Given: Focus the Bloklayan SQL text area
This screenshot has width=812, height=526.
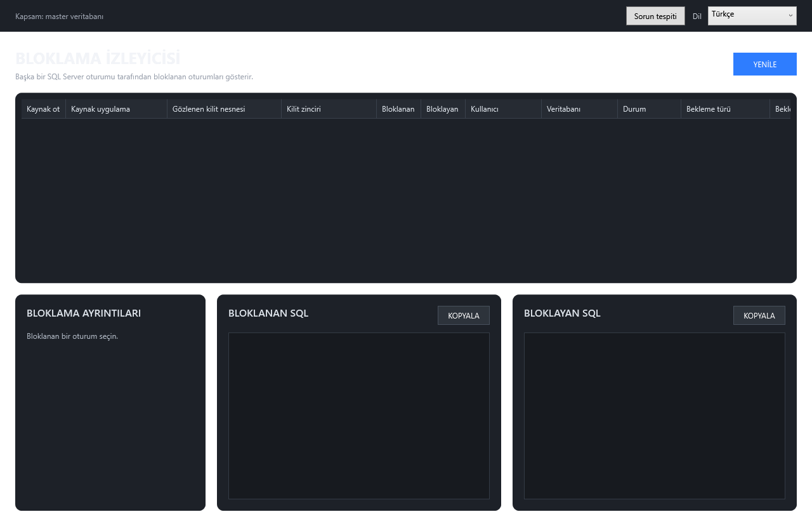Looking at the screenshot, I should (655, 416).
